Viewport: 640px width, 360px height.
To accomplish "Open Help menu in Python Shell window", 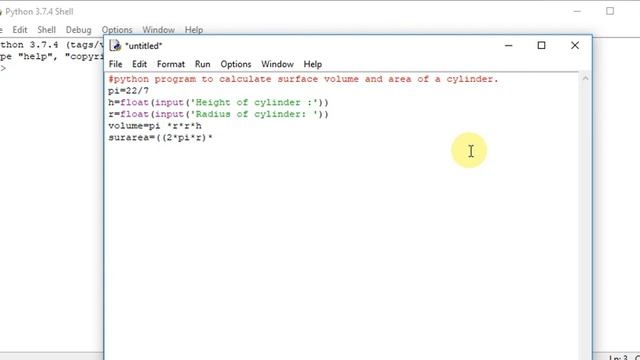I will click(193, 30).
